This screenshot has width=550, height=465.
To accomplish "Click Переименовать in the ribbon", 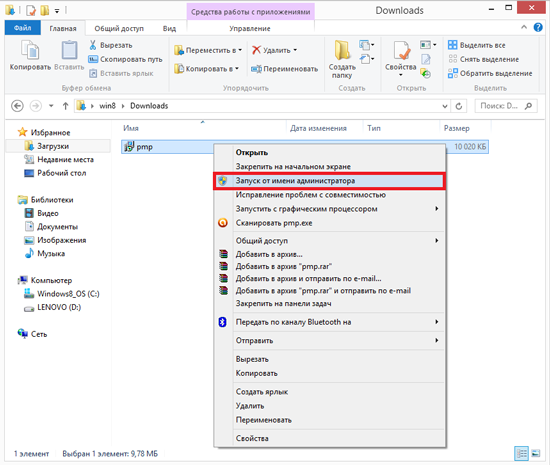I will tap(284, 69).
